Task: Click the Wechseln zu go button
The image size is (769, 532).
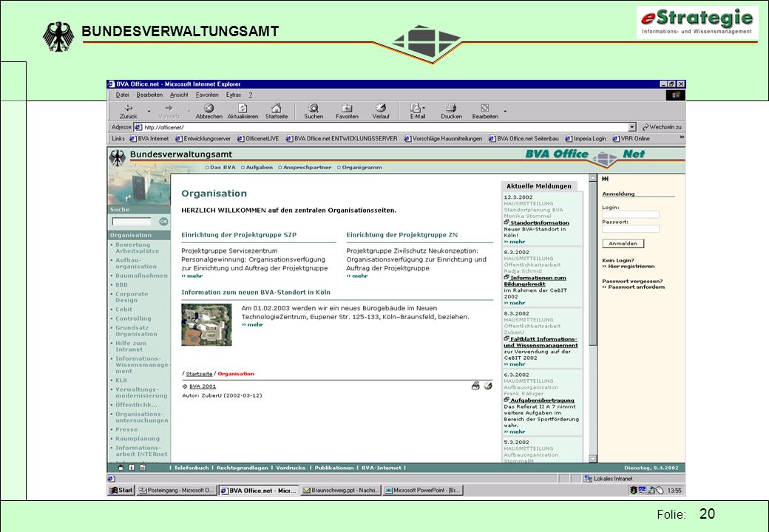Action: click(662, 127)
